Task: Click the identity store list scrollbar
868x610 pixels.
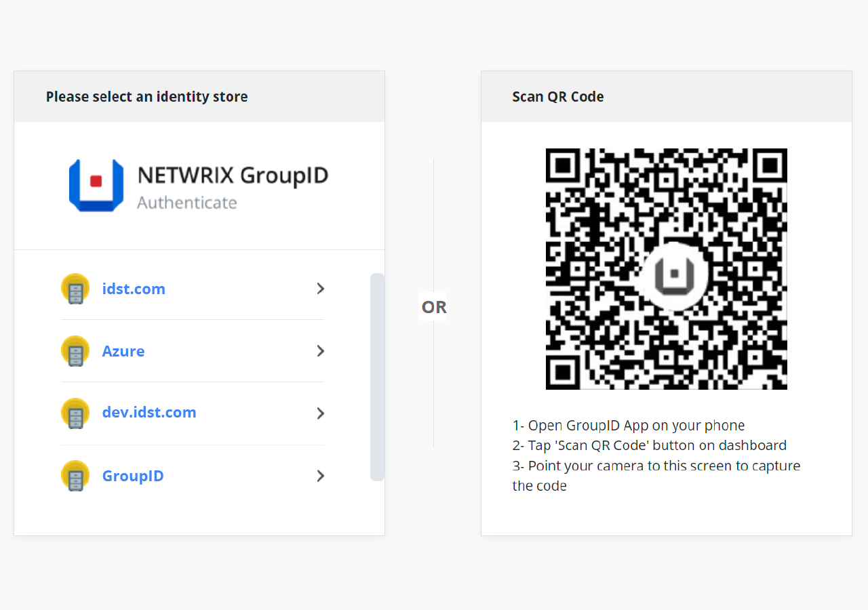Action: point(377,377)
